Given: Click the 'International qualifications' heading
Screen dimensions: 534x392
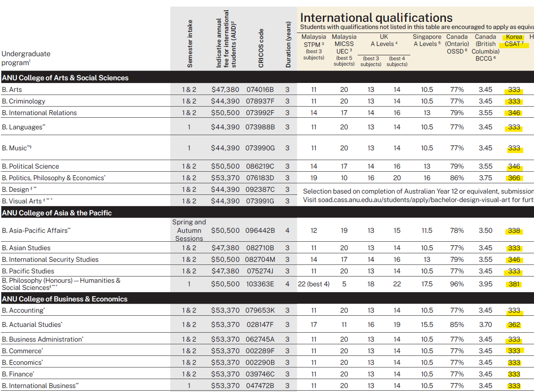Looking at the screenshot, I should coord(376,17).
